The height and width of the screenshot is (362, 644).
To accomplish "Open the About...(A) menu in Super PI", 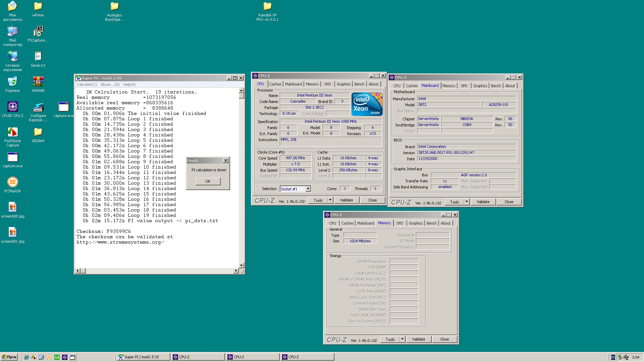I will [x=110, y=84].
